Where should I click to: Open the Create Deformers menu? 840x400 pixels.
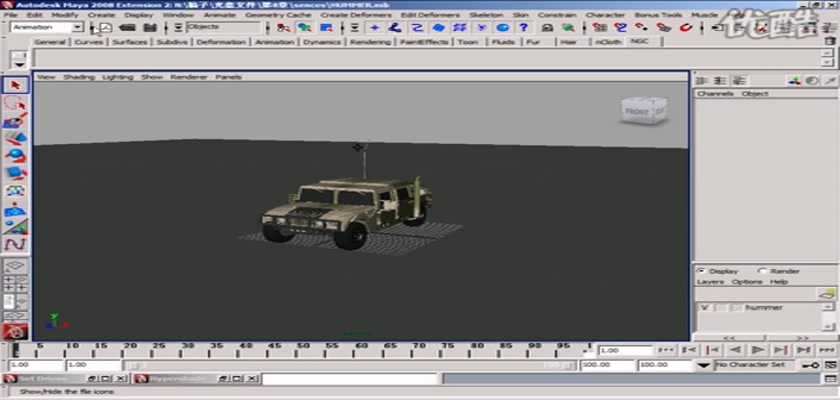pos(356,15)
